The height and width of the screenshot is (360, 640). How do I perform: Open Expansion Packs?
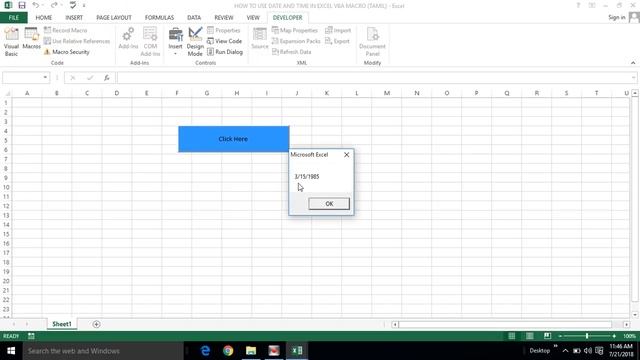pos(296,41)
